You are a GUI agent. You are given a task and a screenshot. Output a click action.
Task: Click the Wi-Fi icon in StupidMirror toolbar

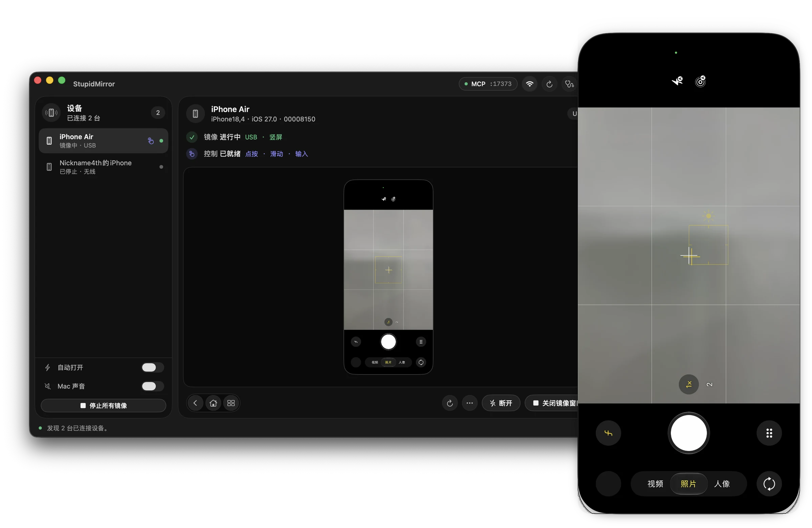tap(529, 84)
